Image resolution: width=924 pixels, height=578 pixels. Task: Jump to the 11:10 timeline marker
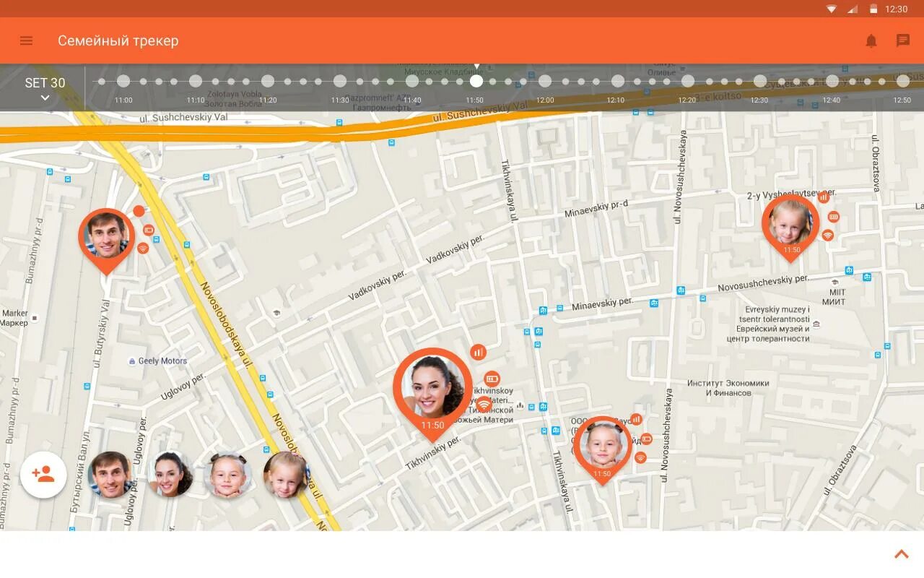[x=196, y=81]
